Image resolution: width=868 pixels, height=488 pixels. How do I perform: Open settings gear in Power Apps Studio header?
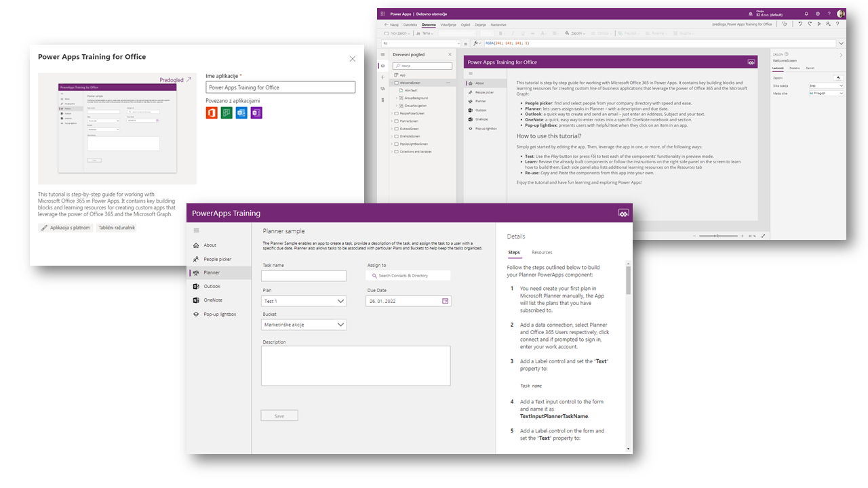(817, 14)
